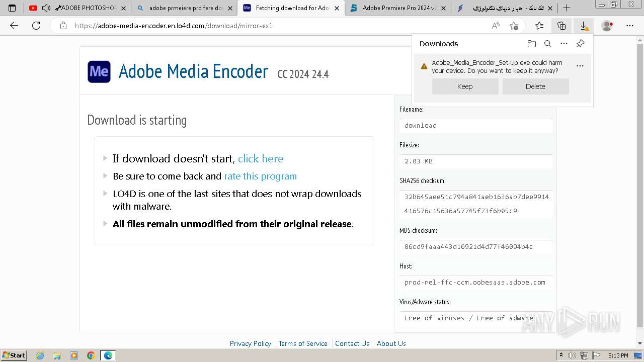Close the adobe prmeiere pro search tab
The image size is (644, 362).
coord(230,8)
